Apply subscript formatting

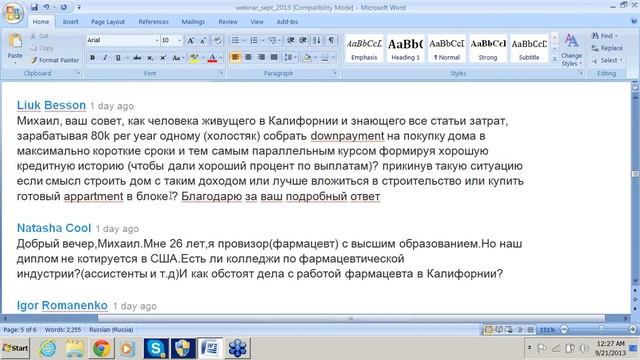tap(150, 58)
